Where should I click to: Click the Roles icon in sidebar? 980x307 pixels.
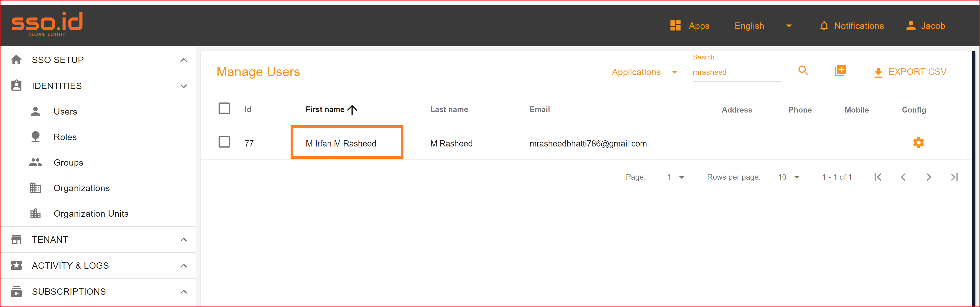(x=35, y=137)
